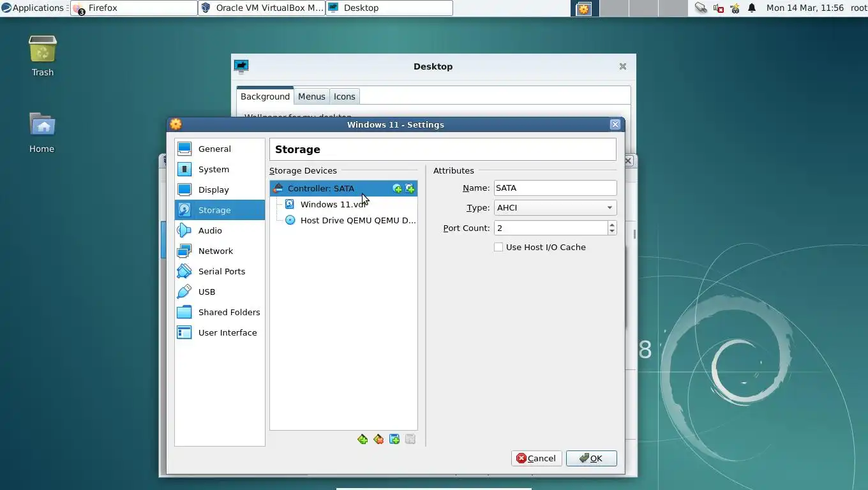The width and height of the screenshot is (868, 490).
Task: Close the Windows 11 Settings dialog
Action: click(x=615, y=124)
